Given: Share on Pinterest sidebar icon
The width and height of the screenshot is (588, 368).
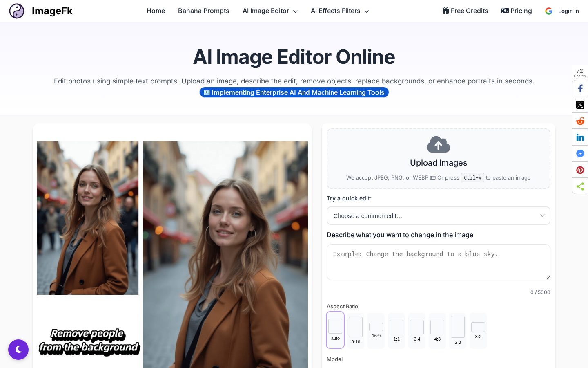Looking at the screenshot, I should (580, 170).
